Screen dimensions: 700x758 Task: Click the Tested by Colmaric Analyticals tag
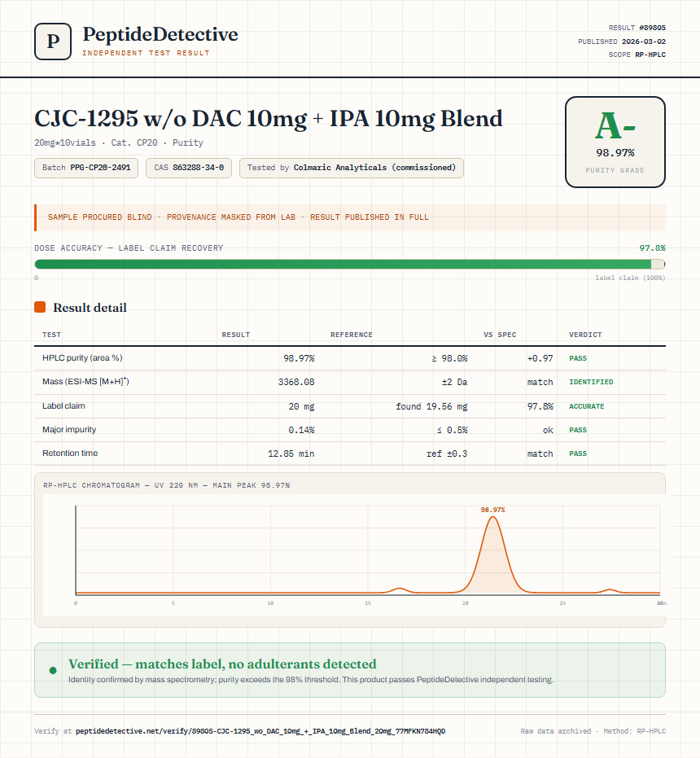[352, 168]
